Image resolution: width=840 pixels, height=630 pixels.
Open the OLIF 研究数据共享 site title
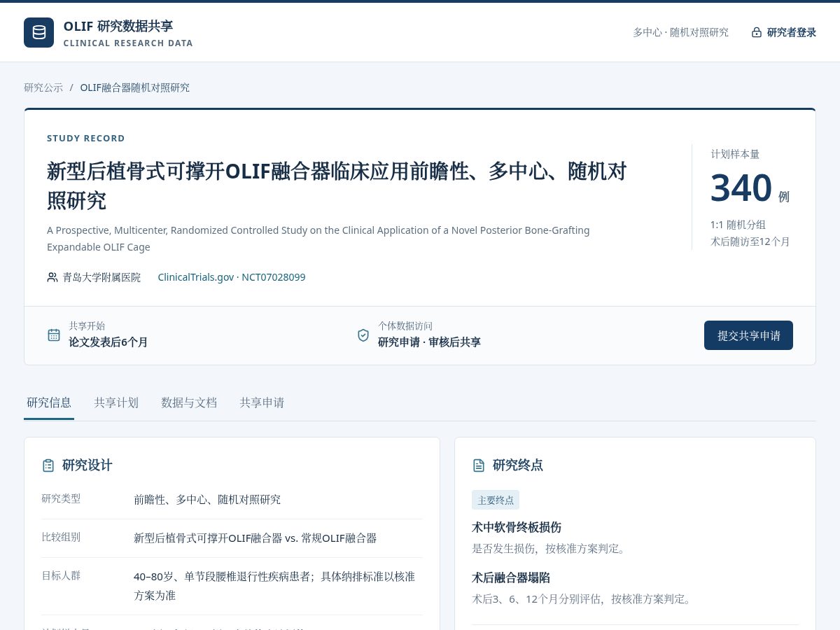click(x=118, y=26)
